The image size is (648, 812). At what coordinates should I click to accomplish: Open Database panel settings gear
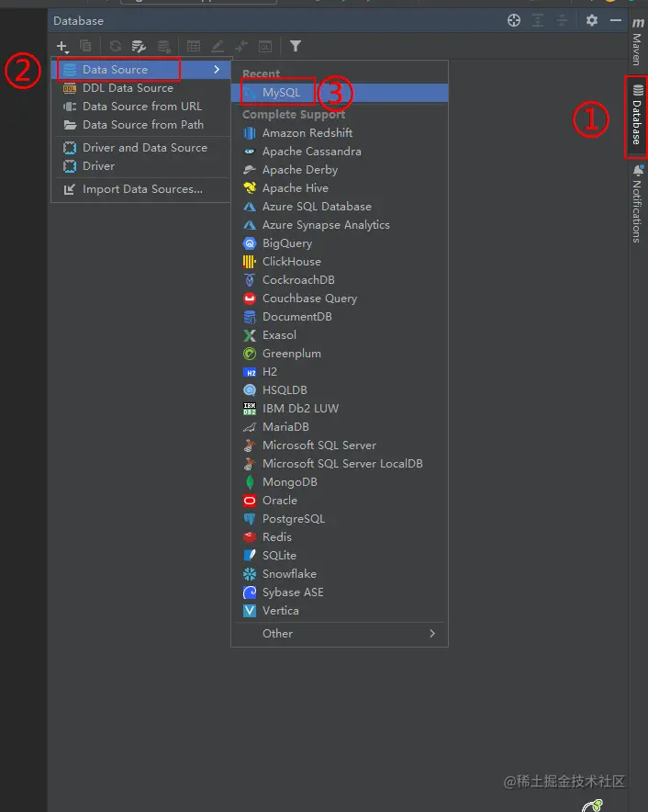tap(592, 20)
